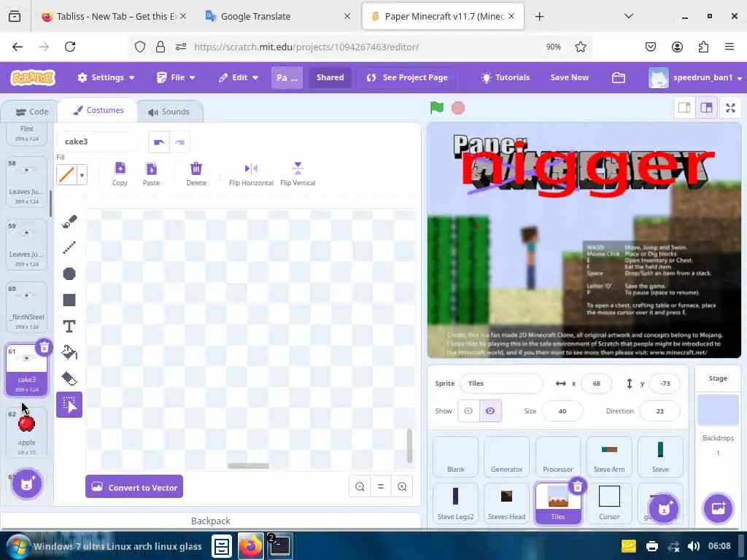Select the Eraser tool
This screenshot has height=560, width=747.
coord(69,378)
